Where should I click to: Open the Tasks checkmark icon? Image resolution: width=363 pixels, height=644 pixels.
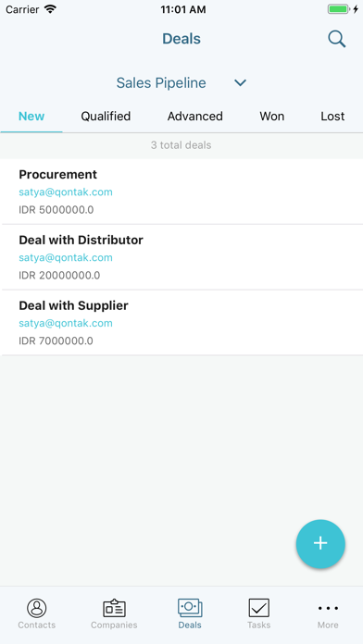coord(258,608)
